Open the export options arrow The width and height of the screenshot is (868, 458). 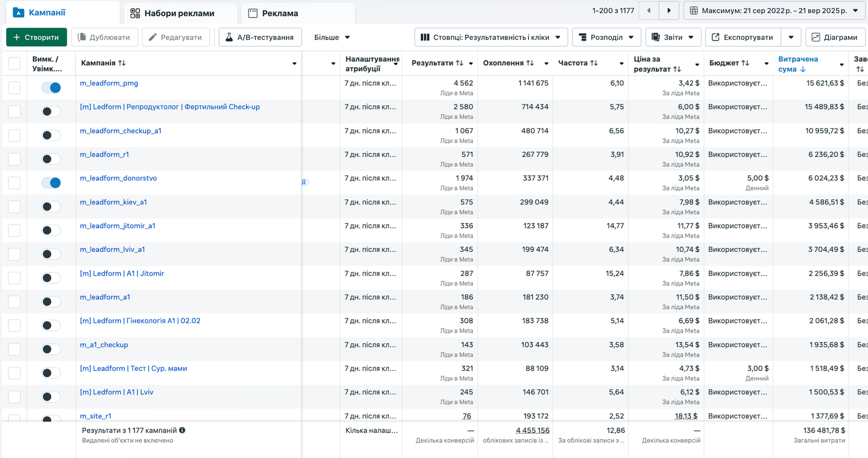[x=791, y=37]
